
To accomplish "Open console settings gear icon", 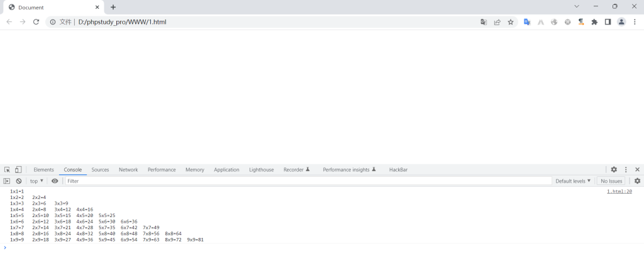I will (x=637, y=181).
